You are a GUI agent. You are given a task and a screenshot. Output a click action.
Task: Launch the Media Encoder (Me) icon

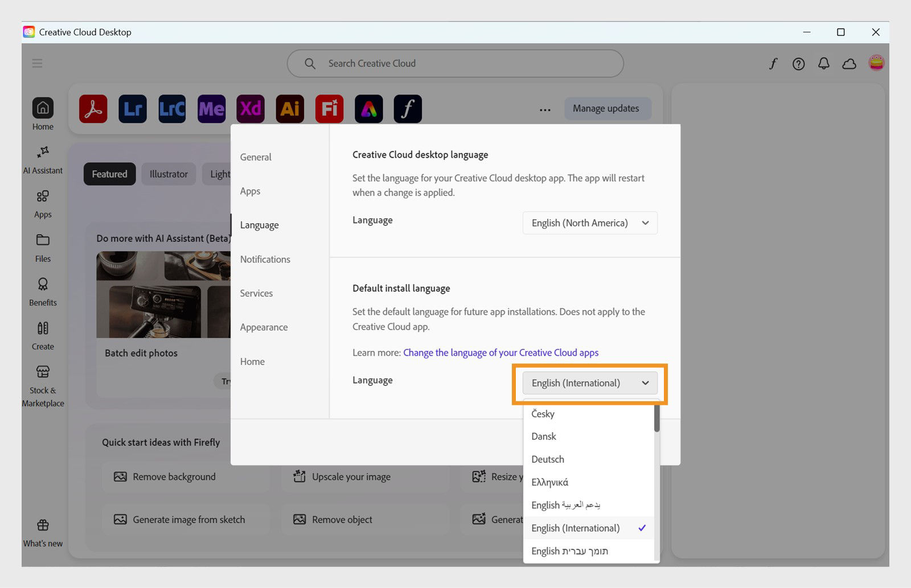coord(211,109)
